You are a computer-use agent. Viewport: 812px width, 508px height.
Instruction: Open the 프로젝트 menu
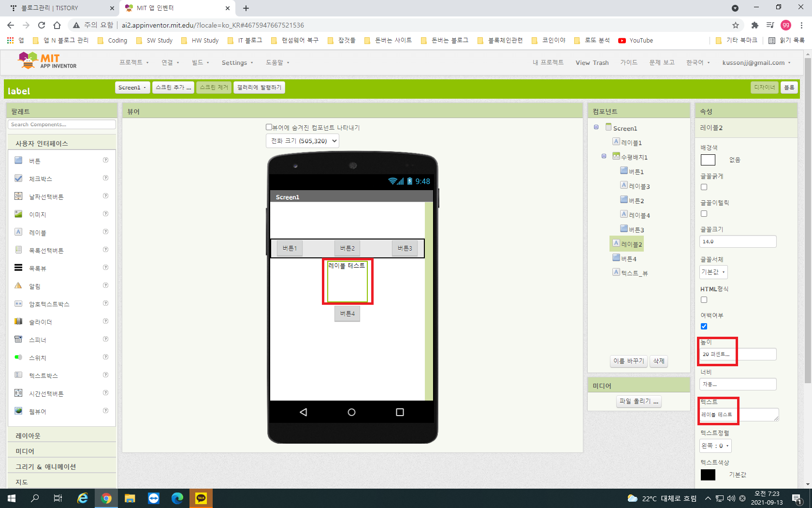[x=134, y=62]
